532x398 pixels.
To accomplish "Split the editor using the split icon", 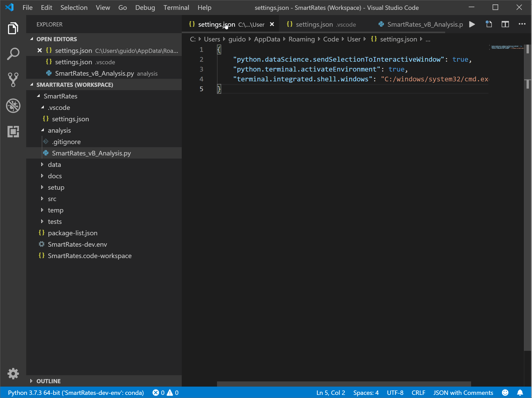I will 505,24.
